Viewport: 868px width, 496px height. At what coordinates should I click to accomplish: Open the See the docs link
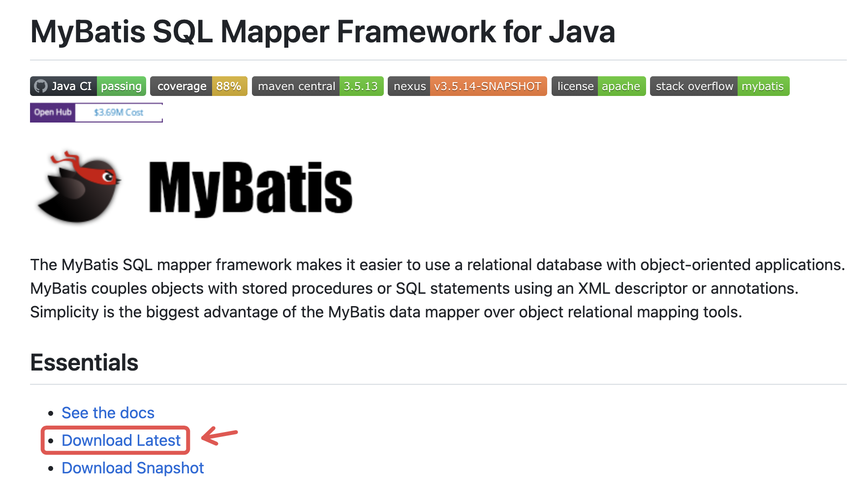[x=108, y=413]
